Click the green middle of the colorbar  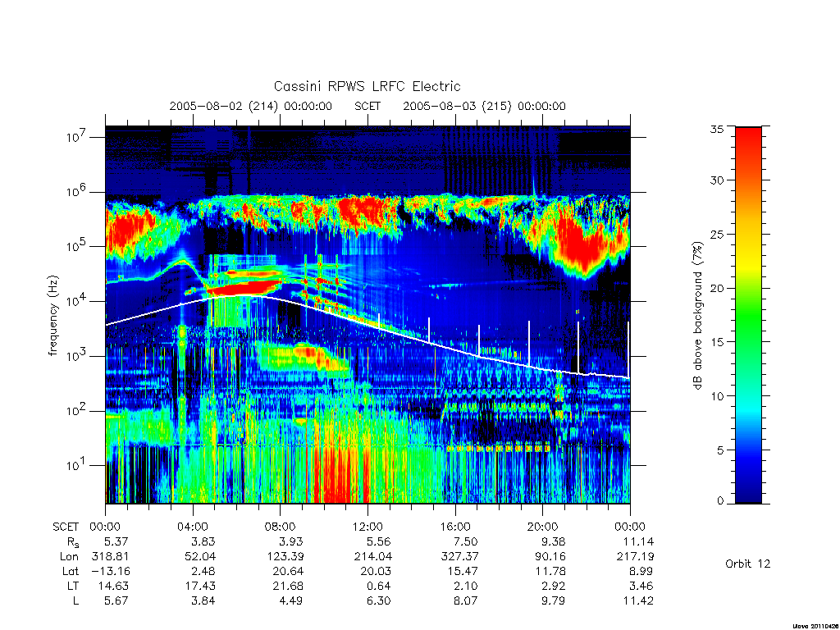pyautogui.click(x=748, y=316)
